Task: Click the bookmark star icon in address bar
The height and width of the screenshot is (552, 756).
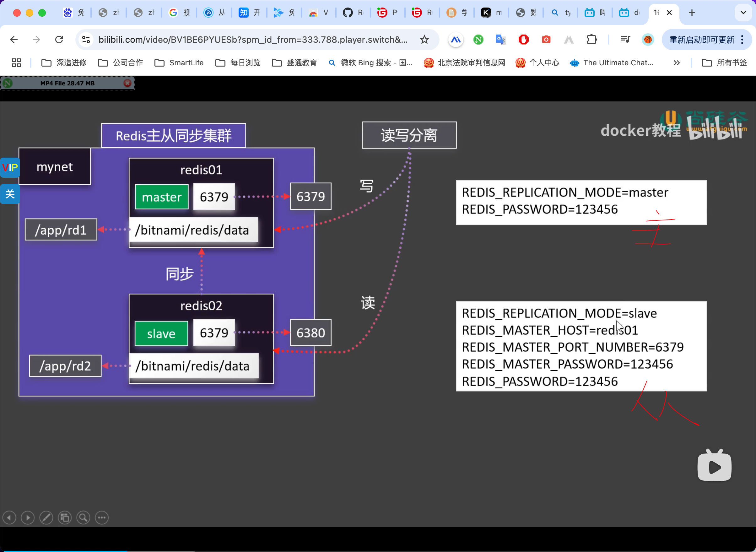Action: (424, 40)
